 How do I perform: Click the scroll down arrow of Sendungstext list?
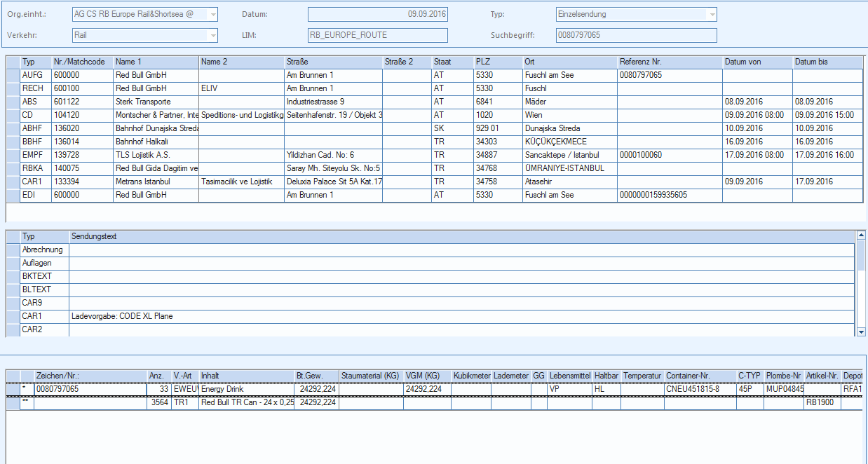862,332
